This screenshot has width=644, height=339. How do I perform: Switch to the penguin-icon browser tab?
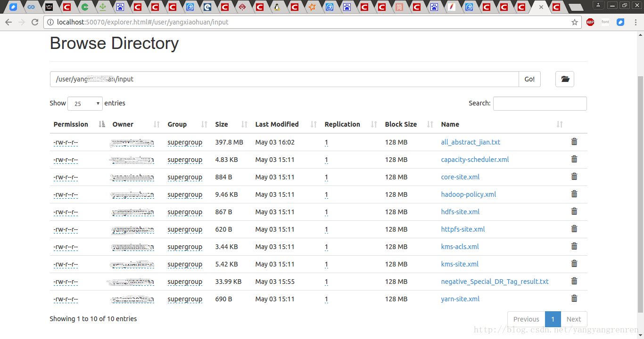pos(277,7)
